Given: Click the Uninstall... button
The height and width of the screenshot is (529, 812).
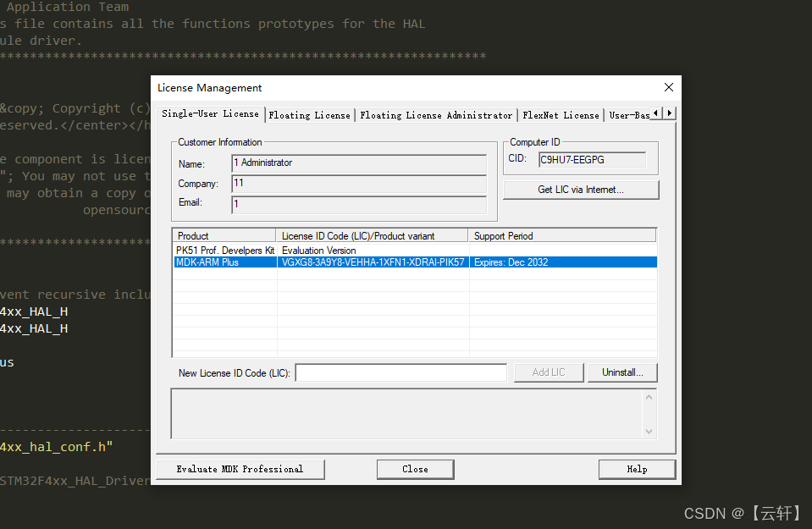Looking at the screenshot, I should point(622,372).
